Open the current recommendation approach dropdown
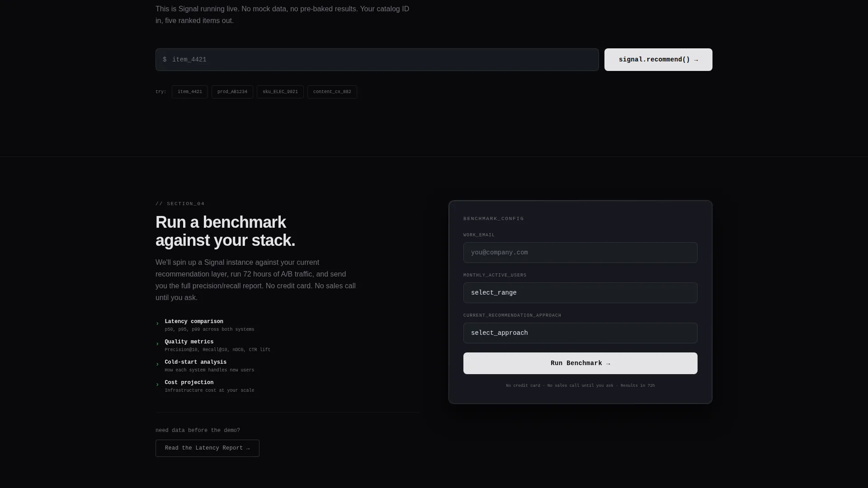Screen dimensions: 868x488 click(580, 333)
